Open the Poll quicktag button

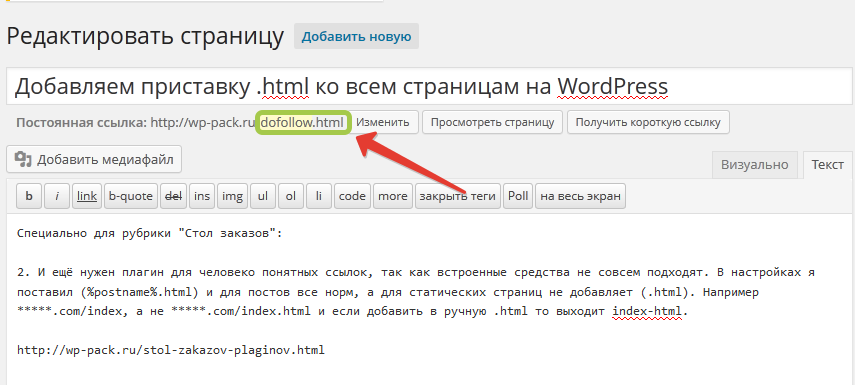pos(518,196)
